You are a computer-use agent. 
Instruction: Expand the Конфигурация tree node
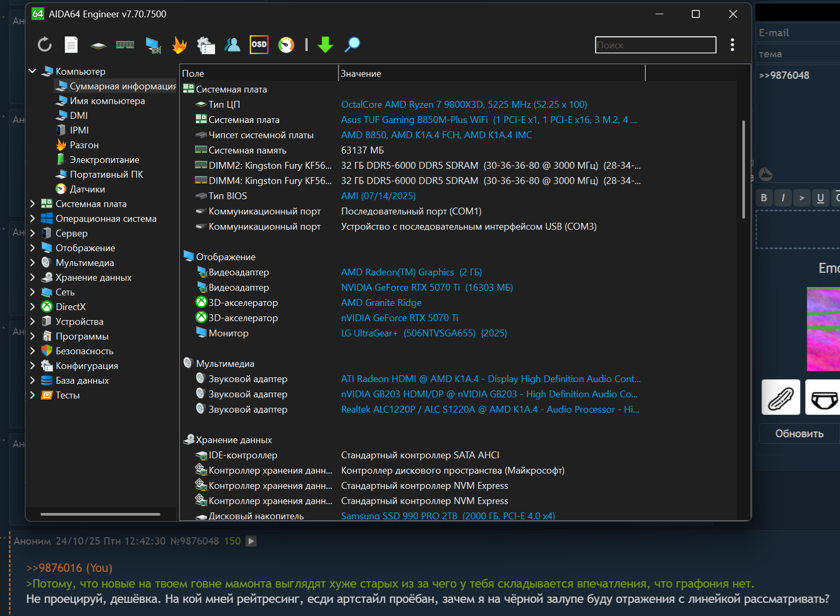coord(33,365)
